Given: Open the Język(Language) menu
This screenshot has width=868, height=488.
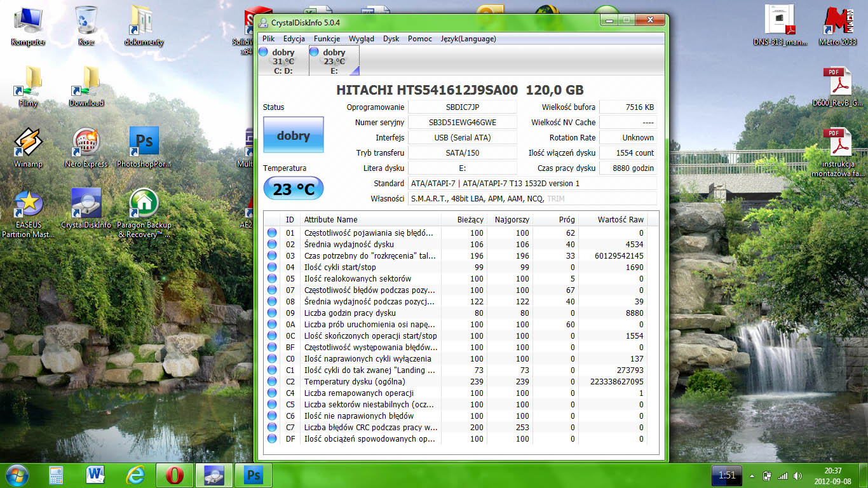Looking at the screenshot, I should [468, 39].
